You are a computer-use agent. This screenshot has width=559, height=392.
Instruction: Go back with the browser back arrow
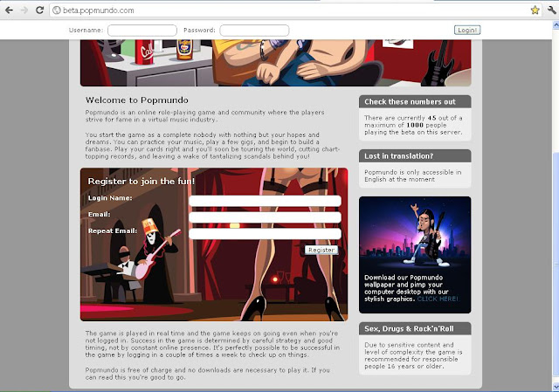pyautogui.click(x=10, y=10)
